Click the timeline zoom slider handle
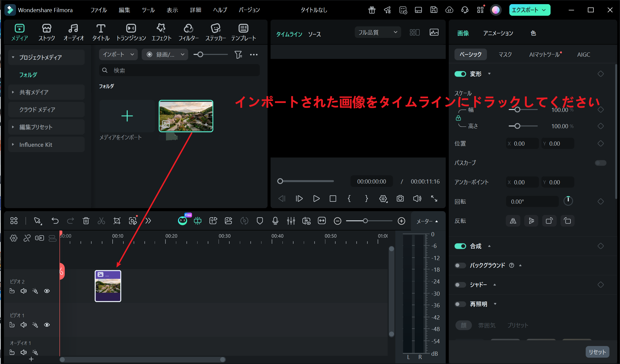The width and height of the screenshot is (620, 364). pyautogui.click(x=365, y=221)
